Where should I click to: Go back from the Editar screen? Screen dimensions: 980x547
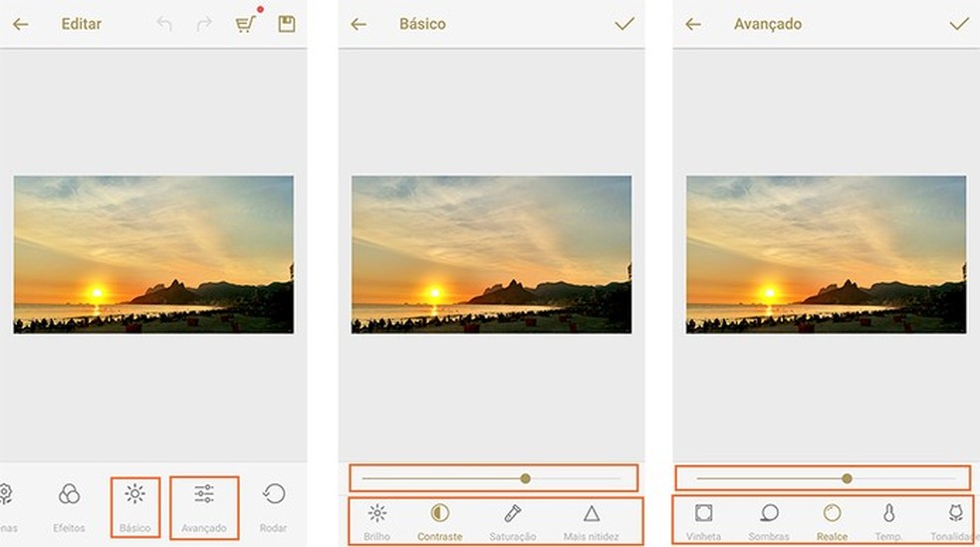click(x=21, y=24)
